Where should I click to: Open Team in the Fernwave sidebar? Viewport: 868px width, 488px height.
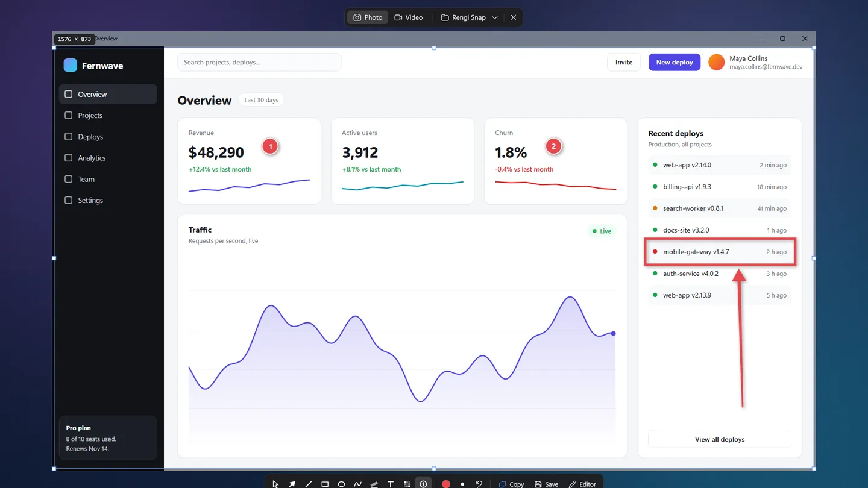coord(108,179)
